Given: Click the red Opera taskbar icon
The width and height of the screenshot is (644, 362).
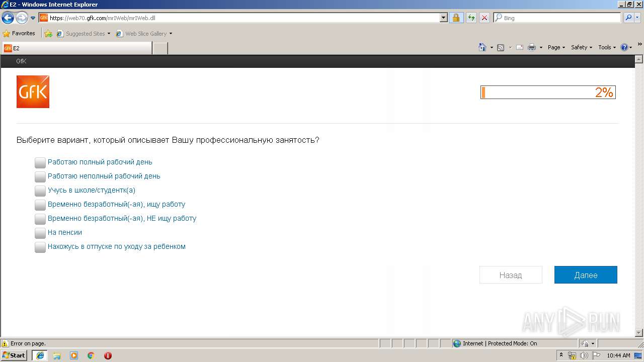Looking at the screenshot, I should (x=108, y=355).
